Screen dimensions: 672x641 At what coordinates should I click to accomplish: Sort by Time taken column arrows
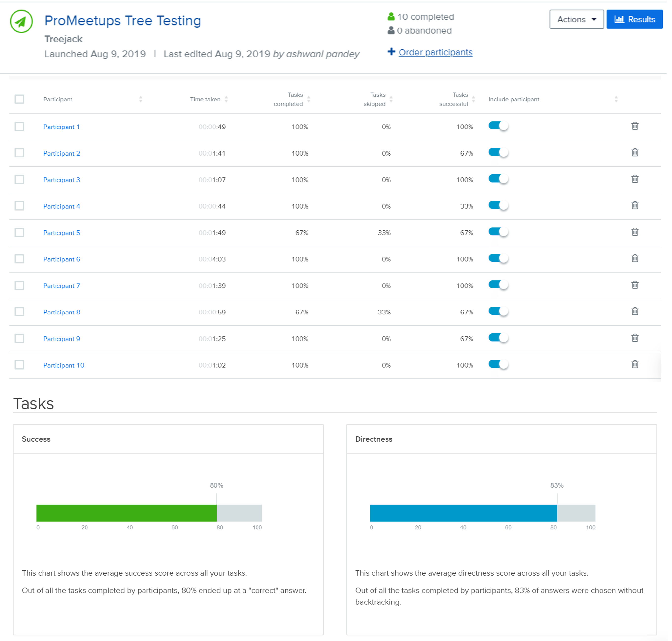(x=226, y=100)
